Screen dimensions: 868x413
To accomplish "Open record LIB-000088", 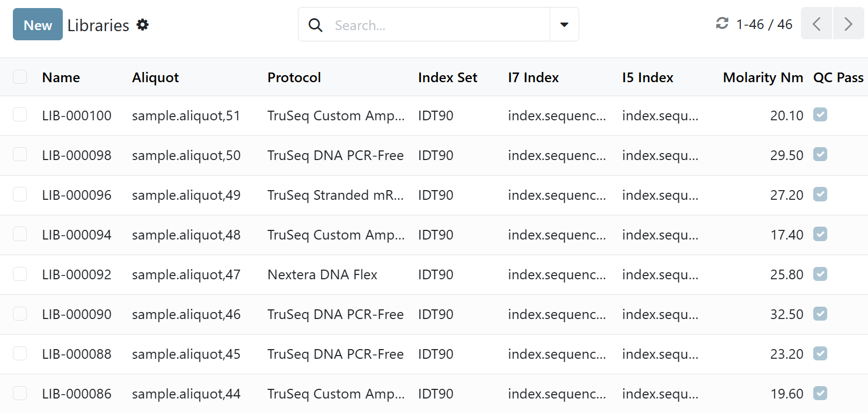I will point(77,354).
